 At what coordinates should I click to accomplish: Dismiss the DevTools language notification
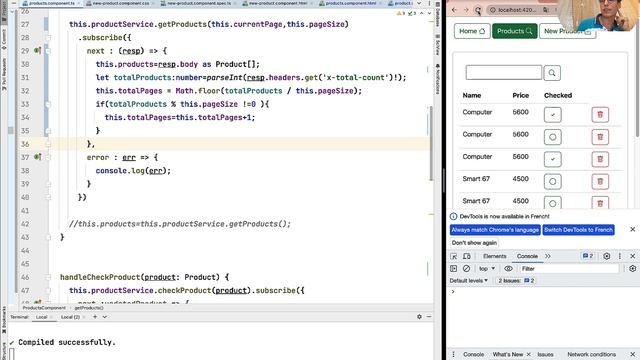click(x=632, y=229)
